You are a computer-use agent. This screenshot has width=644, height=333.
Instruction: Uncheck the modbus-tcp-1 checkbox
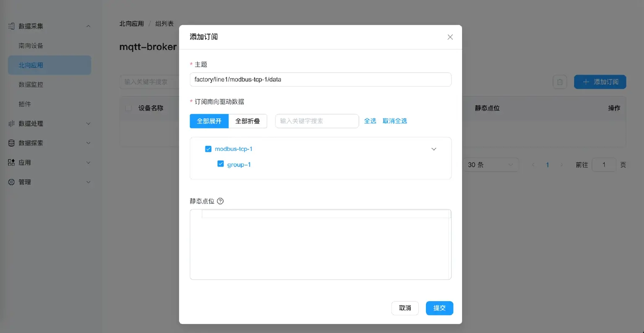click(x=208, y=149)
